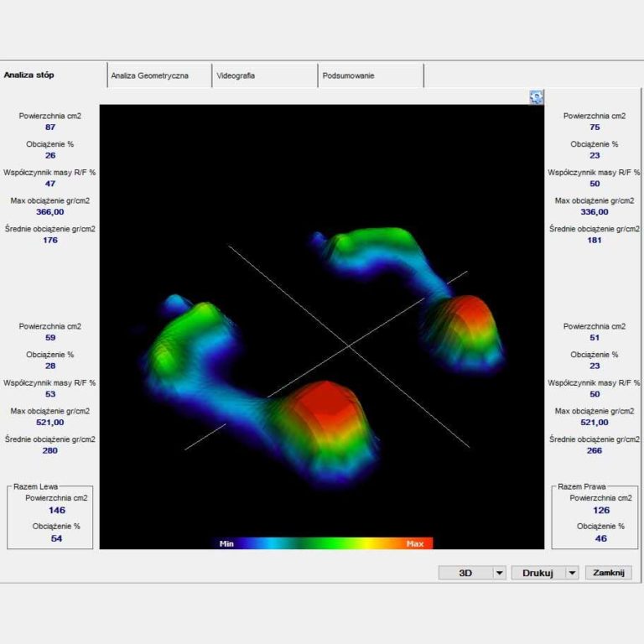
Task: Click the Zamknij button
Action: [x=609, y=573]
